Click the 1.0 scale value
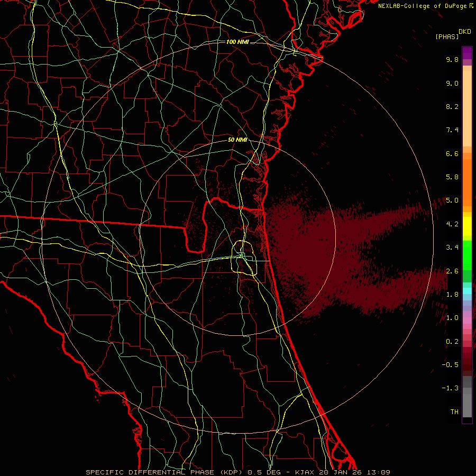The width and height of the screenshot is (476, 476). [x=452, y=318]
